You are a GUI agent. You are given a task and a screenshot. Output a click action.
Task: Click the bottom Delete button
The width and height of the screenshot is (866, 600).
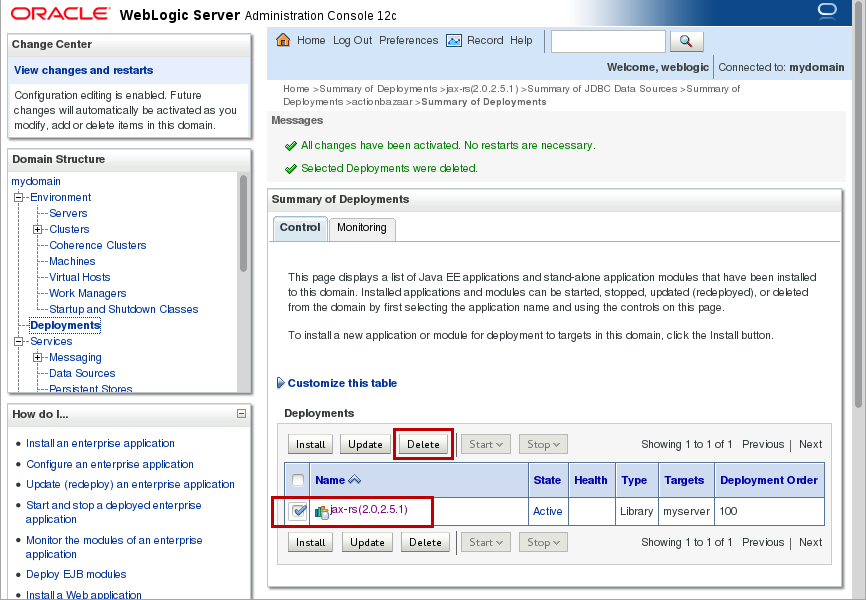(425, 543)
